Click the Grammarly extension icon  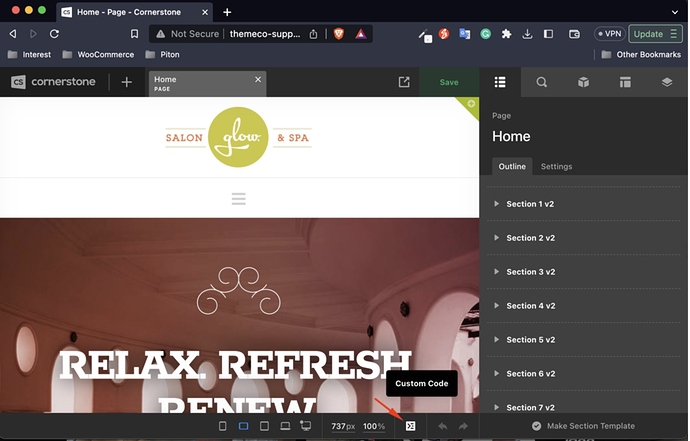click(485, 34)
